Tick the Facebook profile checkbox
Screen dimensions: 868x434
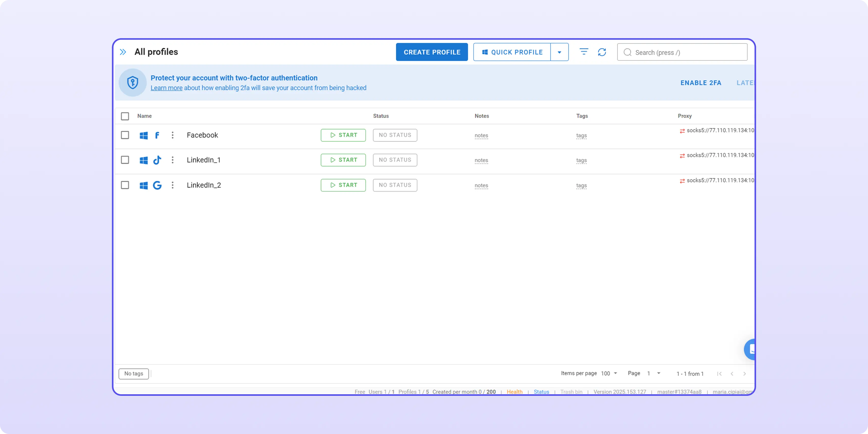pyautogui.click(x=125, y=135)
